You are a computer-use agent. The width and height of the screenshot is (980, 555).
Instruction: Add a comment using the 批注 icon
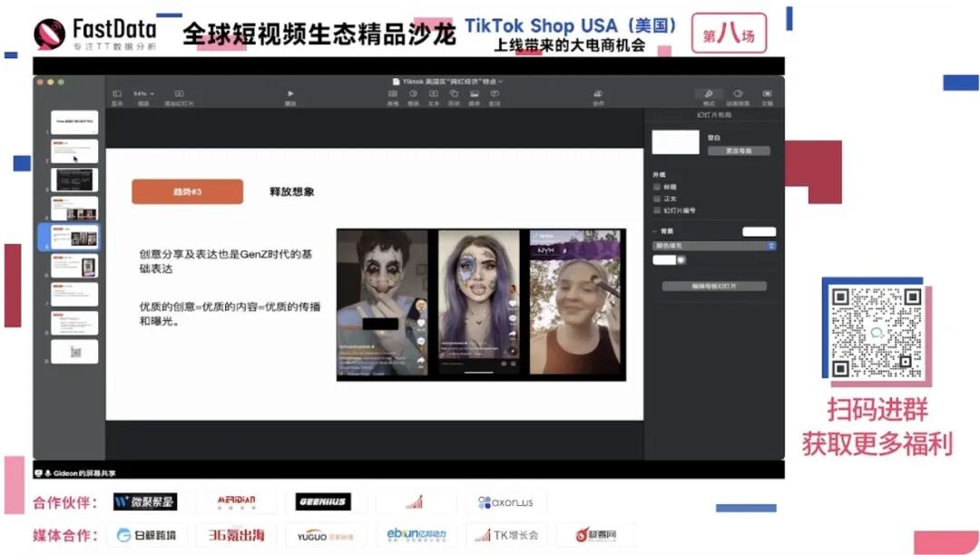495,93
